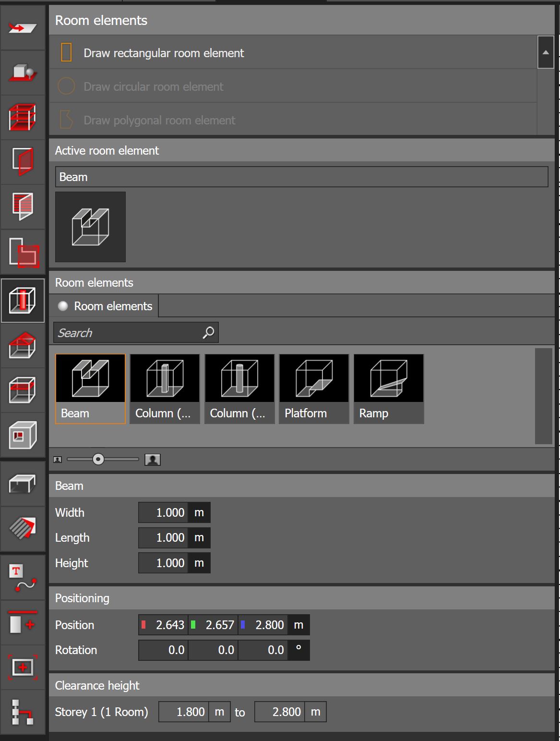Edit the Beam Height value
560x741 pixels.
(163, 563)
